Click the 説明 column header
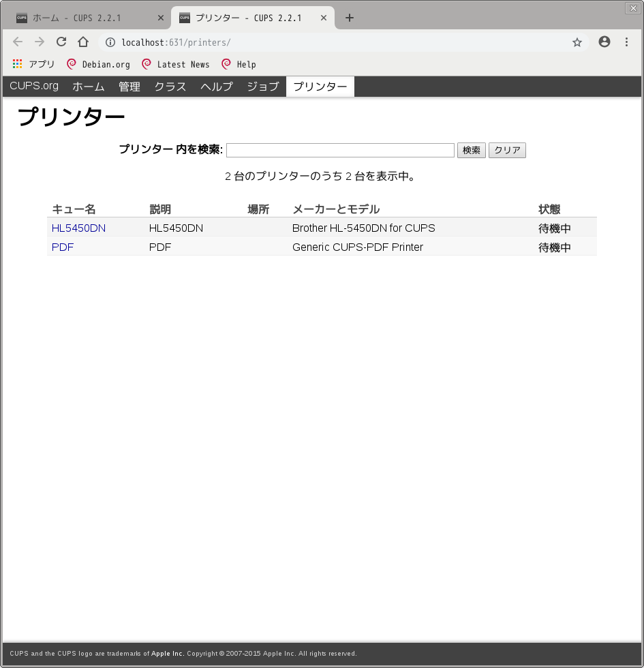The image size is (644, 668). click(160, 209)
